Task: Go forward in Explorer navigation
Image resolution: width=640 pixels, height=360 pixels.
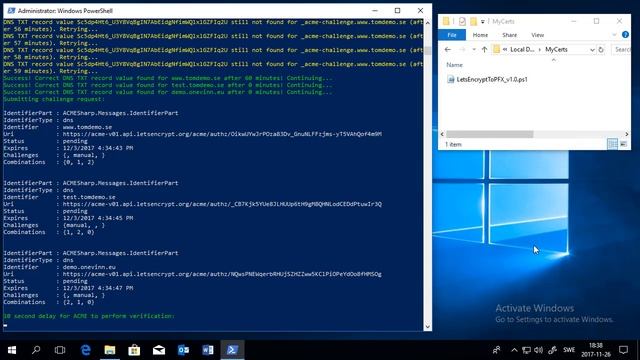Action: coord(462,49)
